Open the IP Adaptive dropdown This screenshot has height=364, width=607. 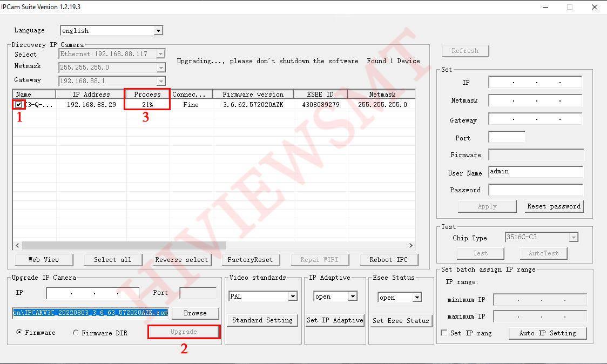point(352,296)
